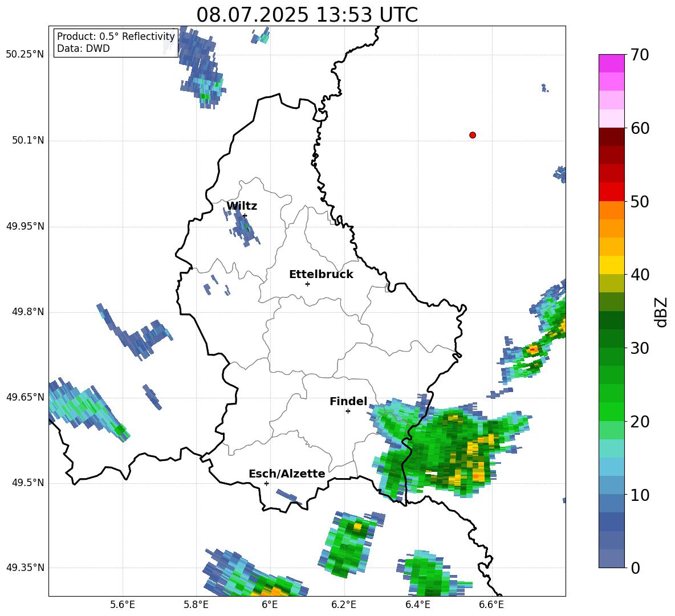Click the Findel location label
This screenshot has height=616, width=675.
click(x=348, y=401)
